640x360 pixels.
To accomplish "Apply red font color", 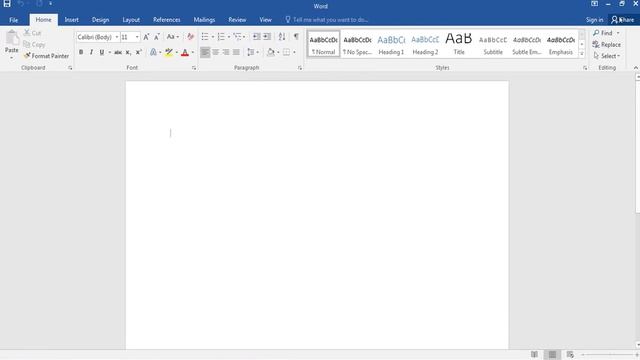I will click(184, 52).
